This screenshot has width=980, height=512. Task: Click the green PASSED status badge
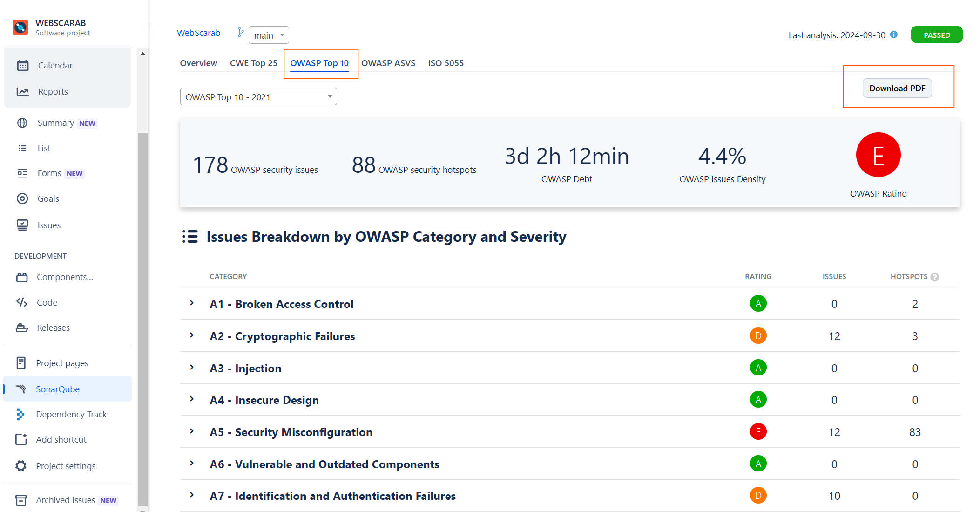click(x=937, y=35)
